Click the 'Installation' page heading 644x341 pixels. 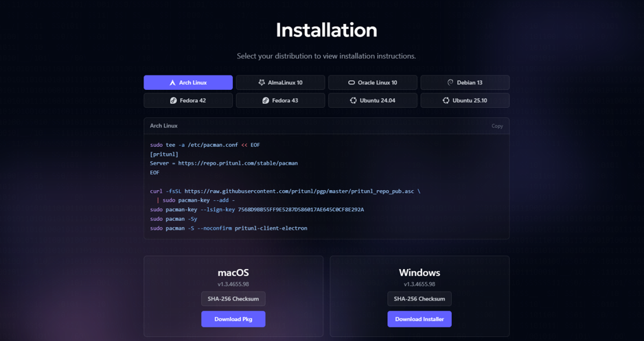coord(327,30)
